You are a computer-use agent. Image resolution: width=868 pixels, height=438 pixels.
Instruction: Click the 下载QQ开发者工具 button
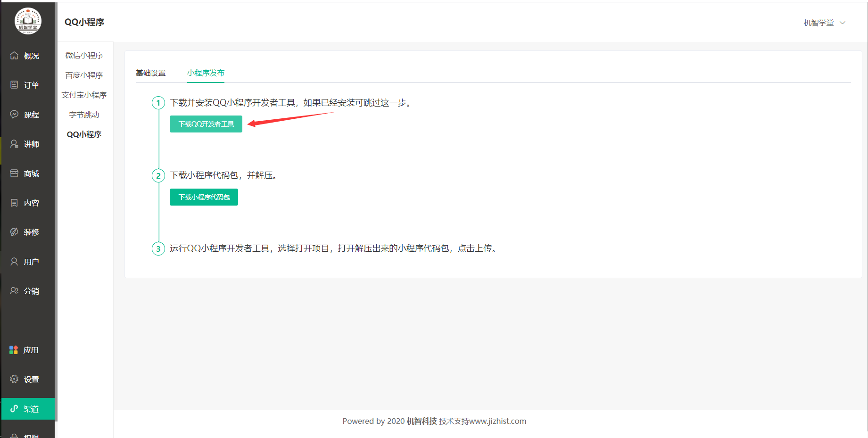click(x=206, y=124)
